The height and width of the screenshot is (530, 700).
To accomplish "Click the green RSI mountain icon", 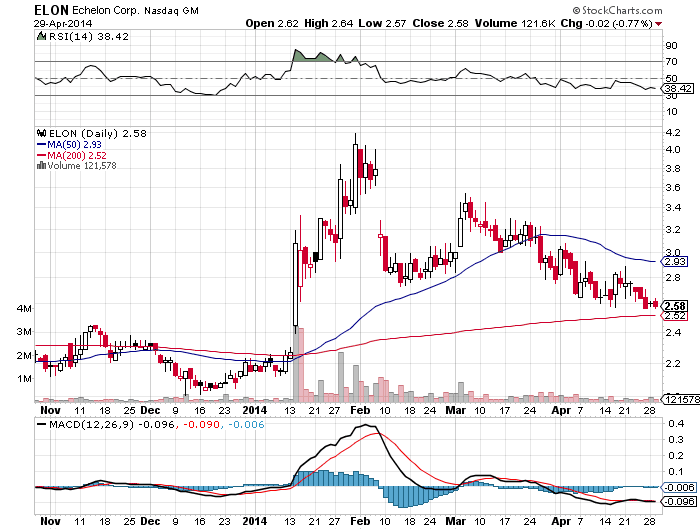I will [42, 36].
